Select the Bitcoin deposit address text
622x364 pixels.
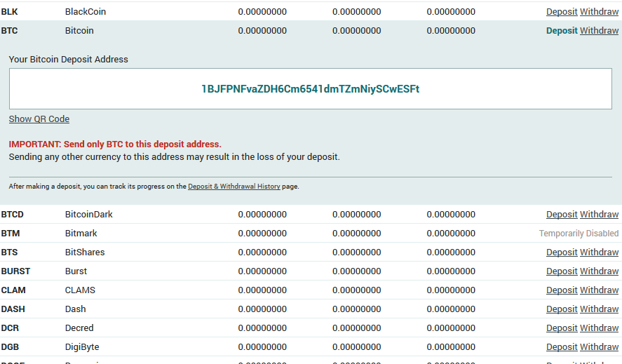pyautogui.click(x=310, y=89)
